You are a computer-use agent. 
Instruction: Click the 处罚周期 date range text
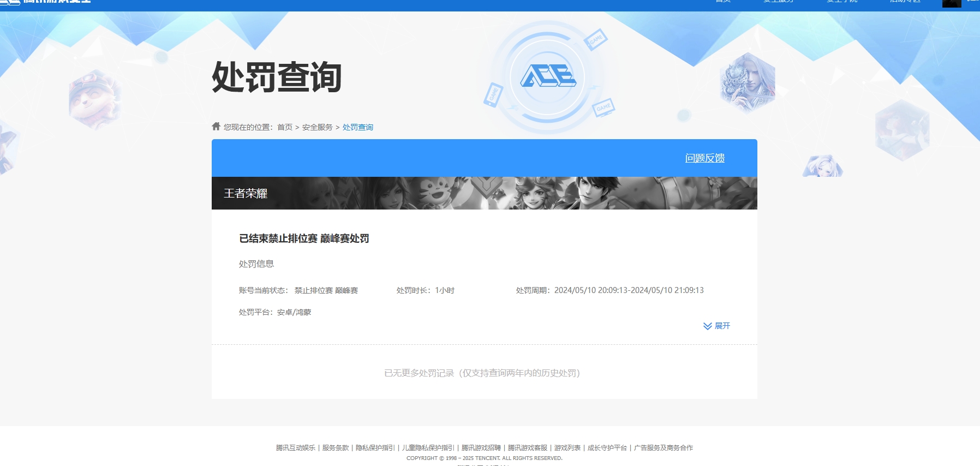[x=610, y=290]
